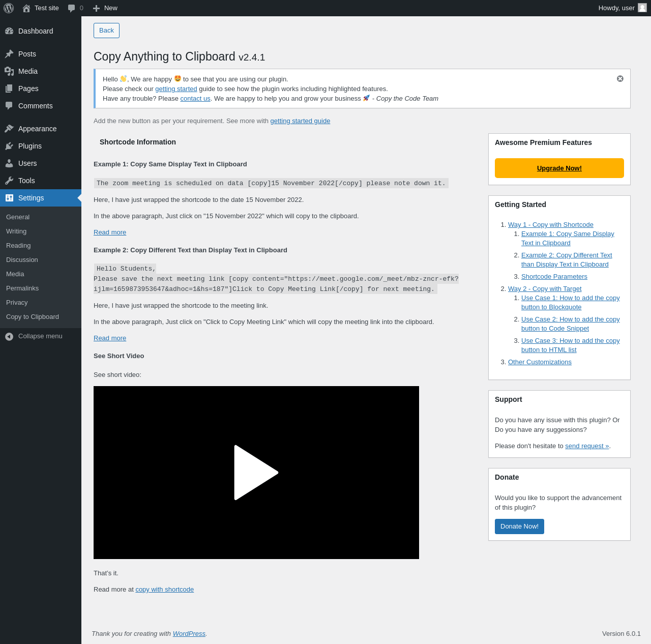Play the short video
The image size is (651, 644).
coord(256,473)
